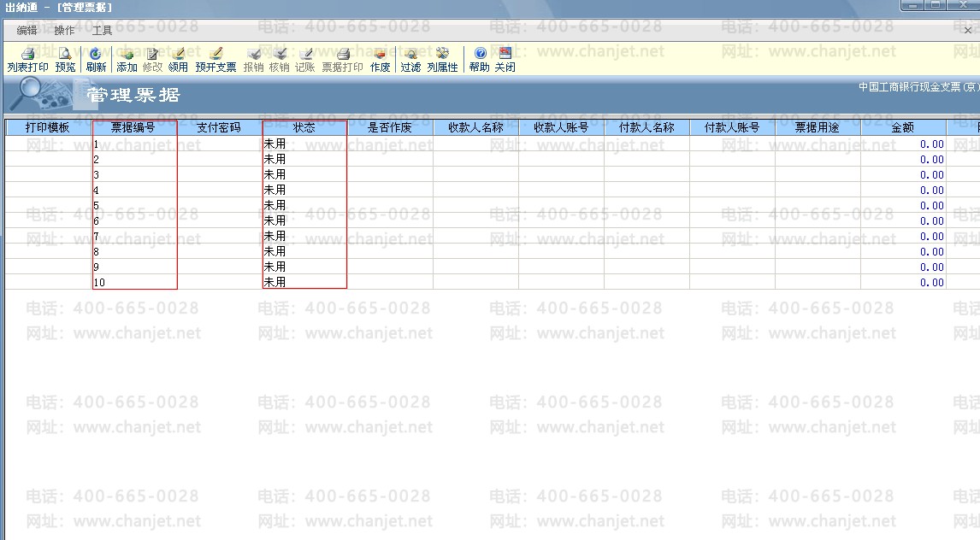This screenshot has height=540, width=980.
Task: Select bill number 4 cell
Action: click(x=134, y=190)
